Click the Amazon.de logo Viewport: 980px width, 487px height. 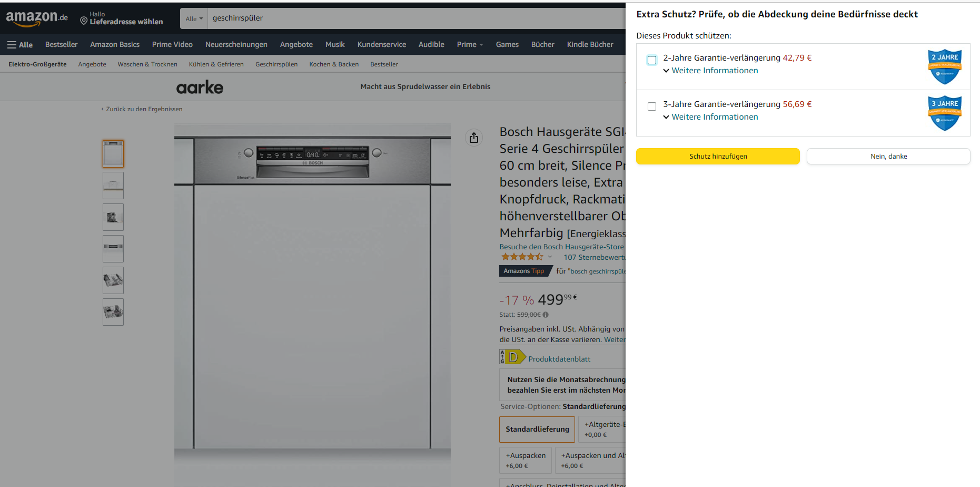[x=37, y=18]
